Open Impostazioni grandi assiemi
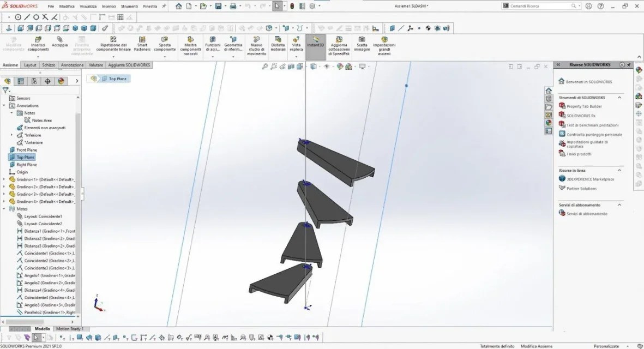 pyautogui.click(x=384, y=46)
